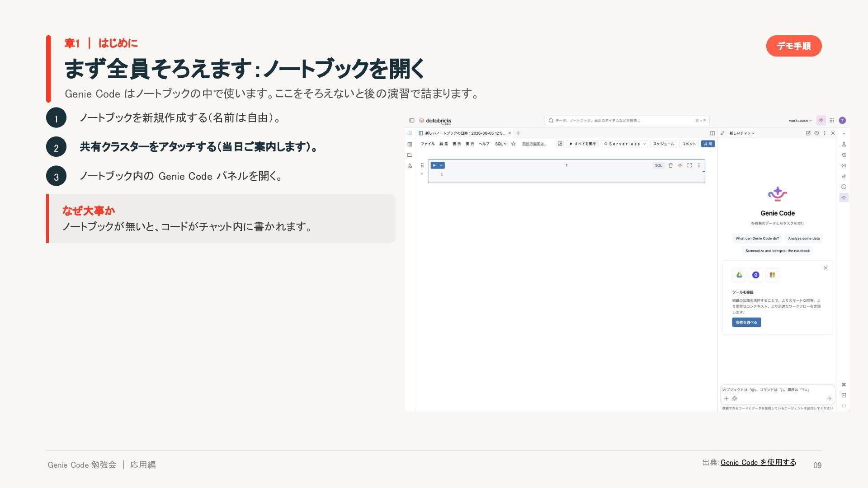Click the コメント button

689,144
